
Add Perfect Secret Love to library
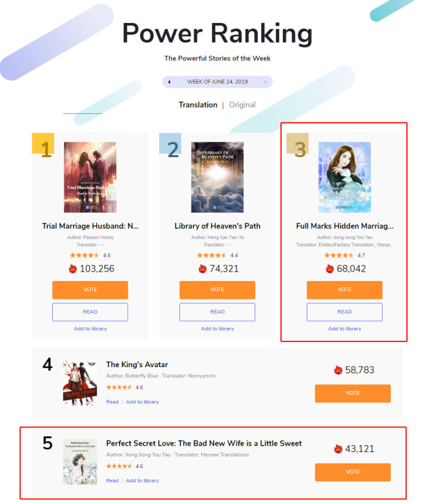point(142,480)
